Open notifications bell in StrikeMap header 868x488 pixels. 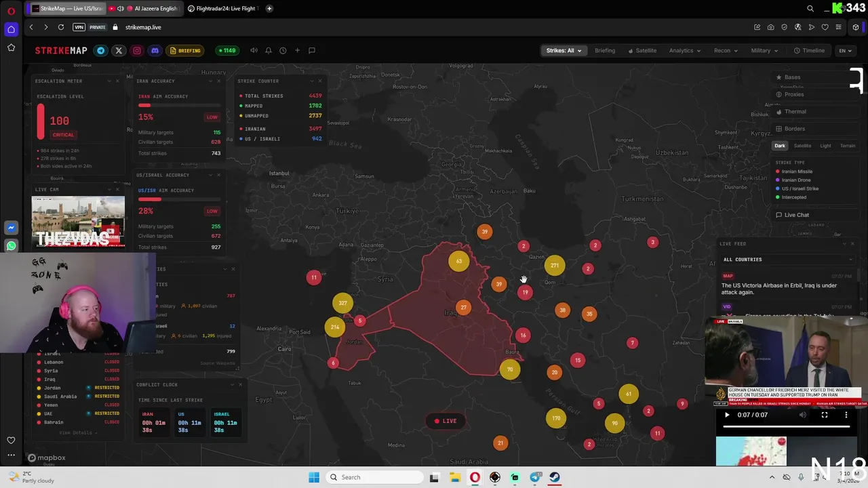[269, 50]
